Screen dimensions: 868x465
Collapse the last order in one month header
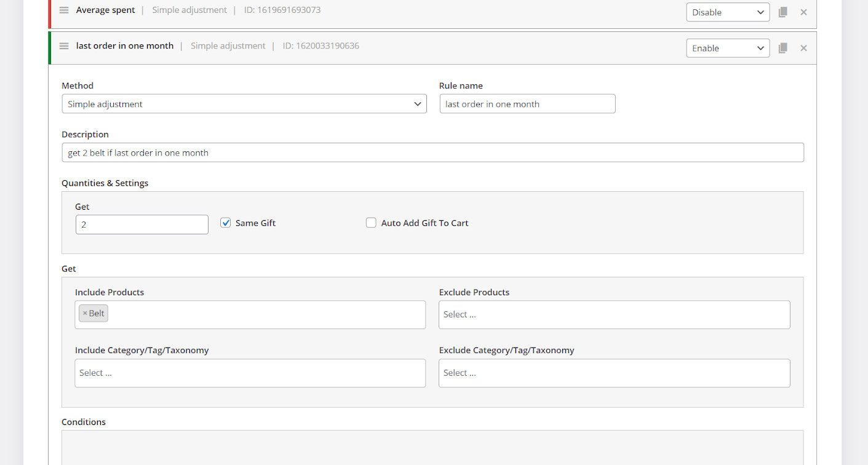point(492,46)
